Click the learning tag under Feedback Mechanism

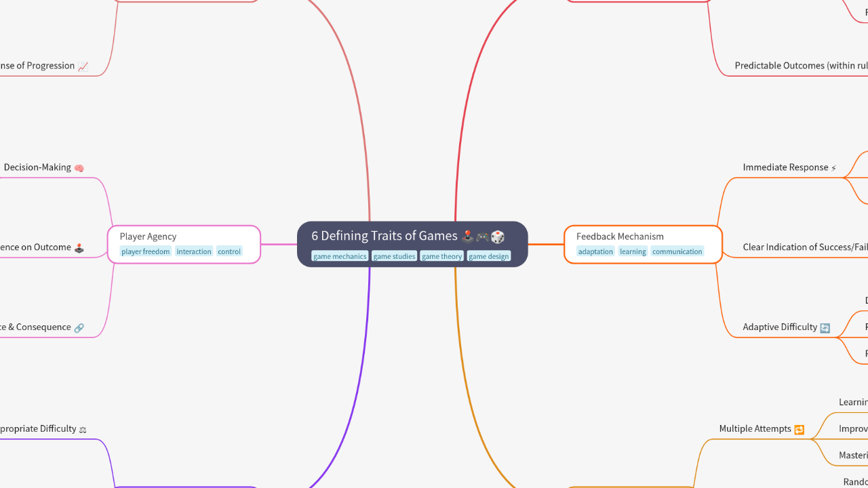coord(633,251)
